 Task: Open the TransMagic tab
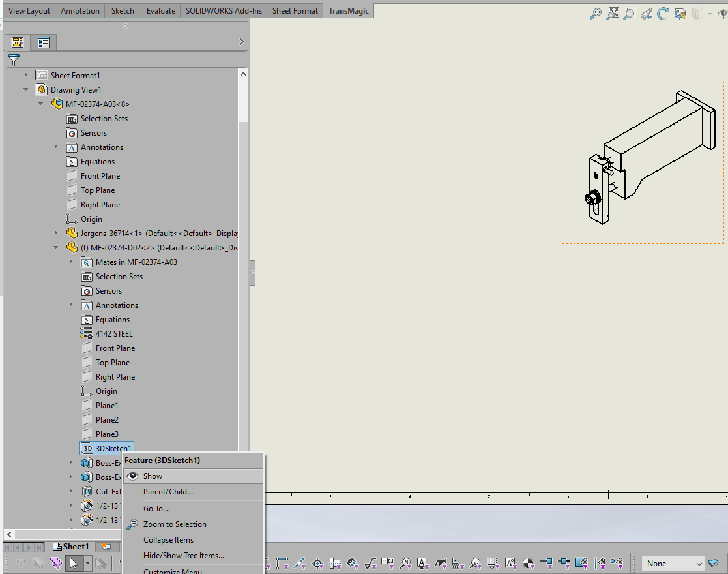pyautogui.click(x=349, y=10)
